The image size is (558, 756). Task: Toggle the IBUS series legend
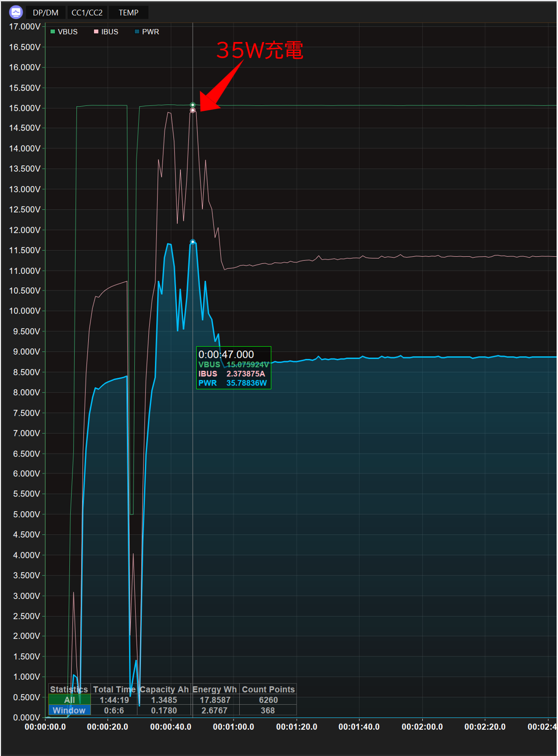click(106, 31)
